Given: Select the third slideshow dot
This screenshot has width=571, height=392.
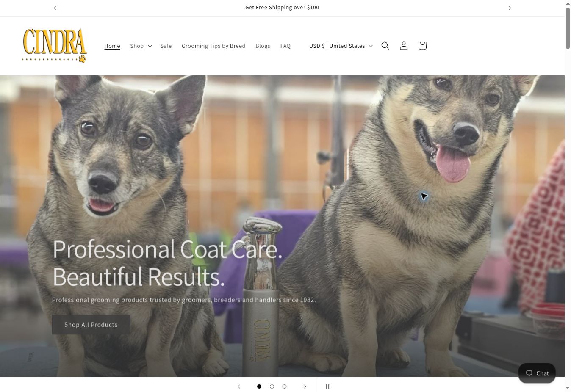Looking at the screenshot, I should point(284,386).
